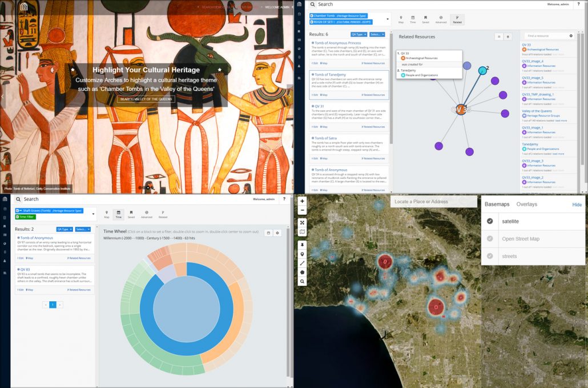The image size is (588, 388).
Task: Open Select... dropdown above the six results
Action: pyautogui.click(x=377, y=34)
